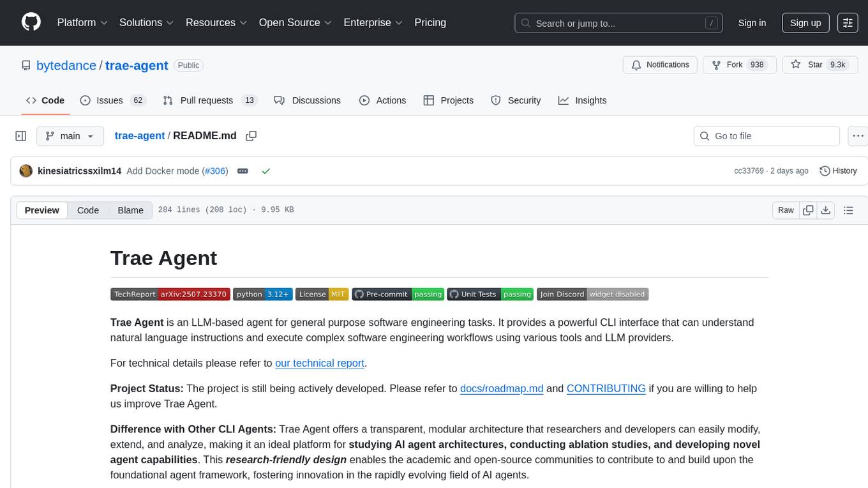Image resolution: width=868 pixels, height=488 pixels.
Task: Open the main branch selector
Action: point(70,136)
